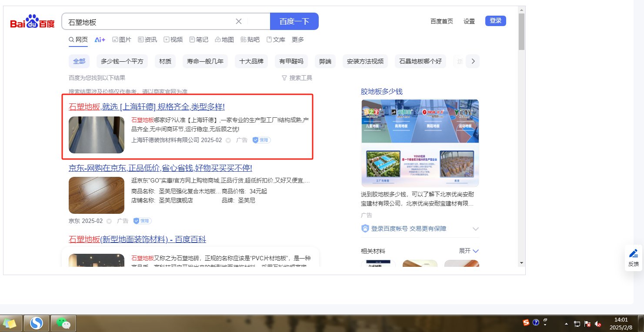
Task: Select the 安装方法视频 filter chip
Action: point(365,61)
